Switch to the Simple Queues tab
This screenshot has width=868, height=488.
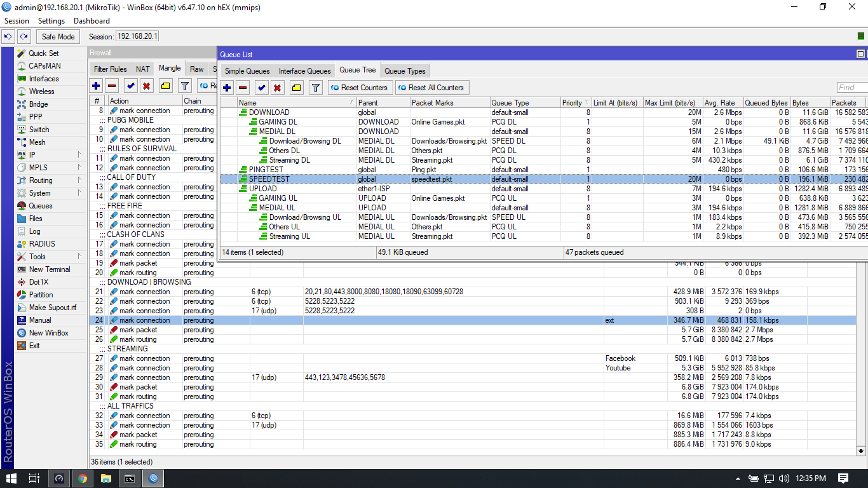tap(247, 71)
